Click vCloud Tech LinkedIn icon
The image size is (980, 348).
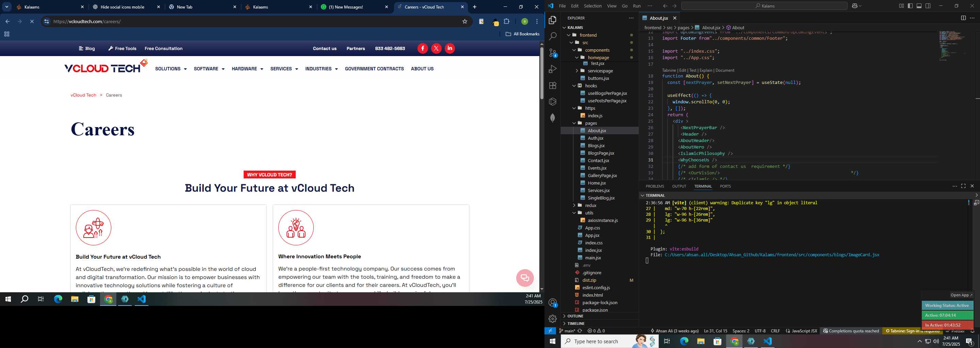click(450, 48)
